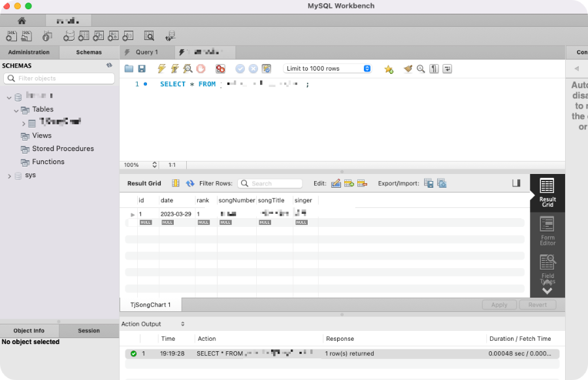Select the Object Info tab
The image size is (588, 380).
[x=29, y=331]
